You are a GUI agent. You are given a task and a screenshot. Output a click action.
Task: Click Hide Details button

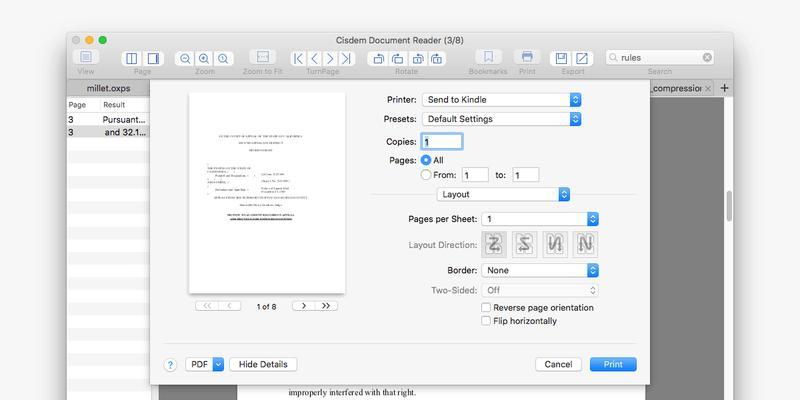pyautogui.click(x=263, y=364)
